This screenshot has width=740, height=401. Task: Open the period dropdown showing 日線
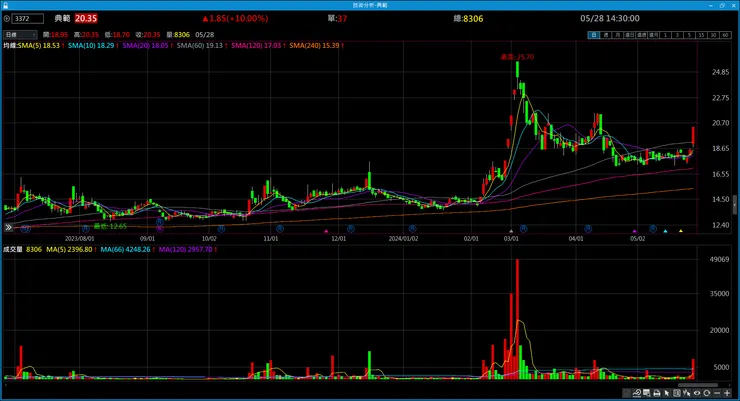pos(20,35)
